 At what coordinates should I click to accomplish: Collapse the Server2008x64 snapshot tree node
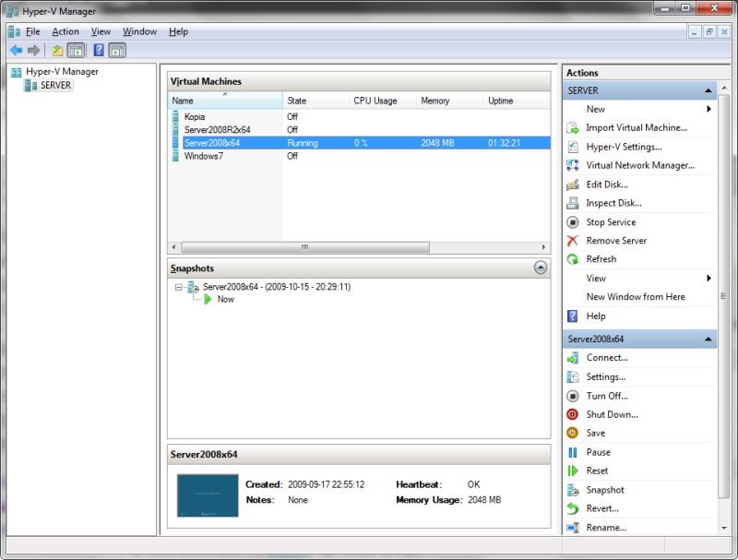[179, 287]
